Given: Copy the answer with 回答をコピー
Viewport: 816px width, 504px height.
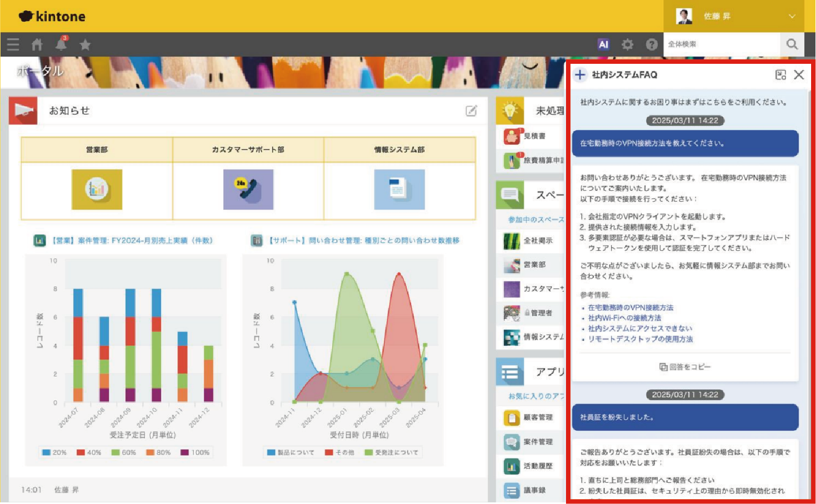Looking at the screenshot, I should click(x=685, y=367).
